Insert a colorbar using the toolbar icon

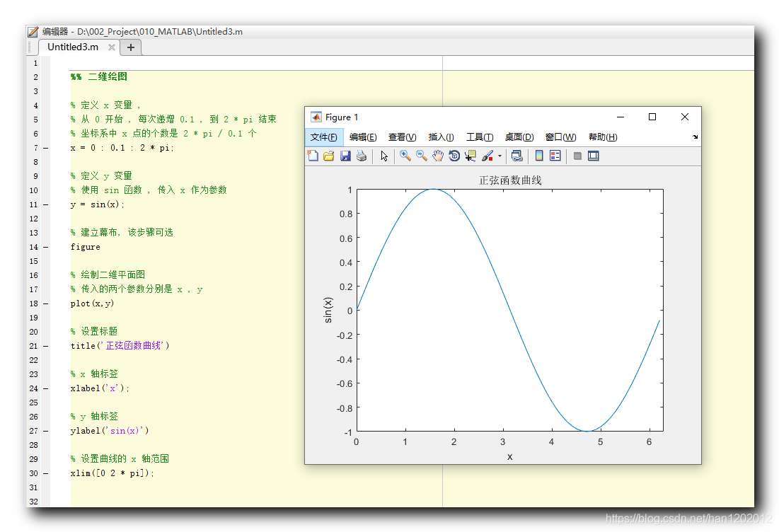(539, 156)
